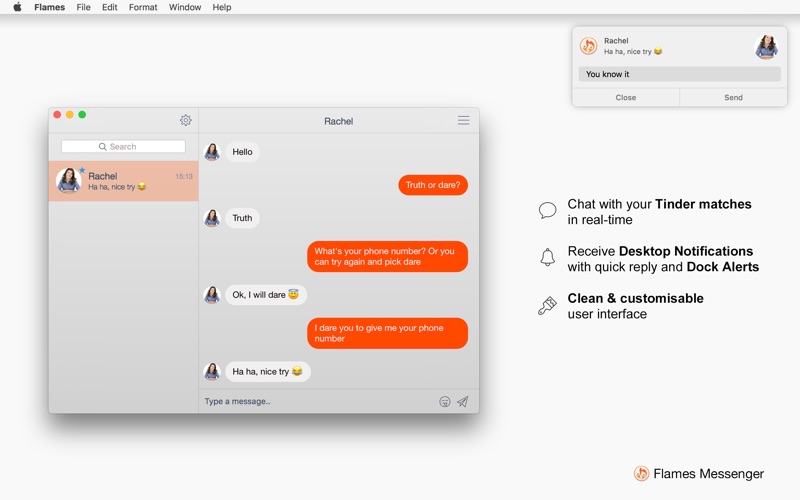This screenshot has width=800, height=500.
Task: Select Rachel's conversation in the sidebar
Action: (x=123, y=181)
